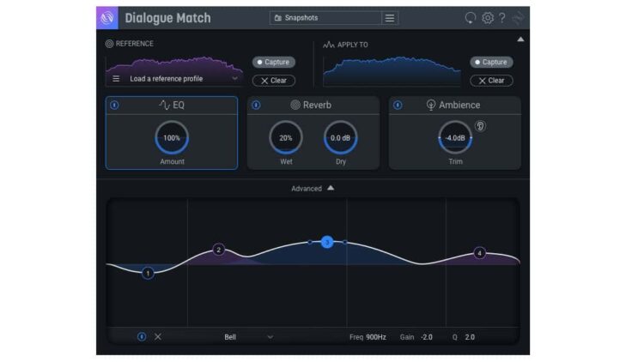Capture the Apply To profile
This screenshot has height=362, width=644.
coord(491,62)
